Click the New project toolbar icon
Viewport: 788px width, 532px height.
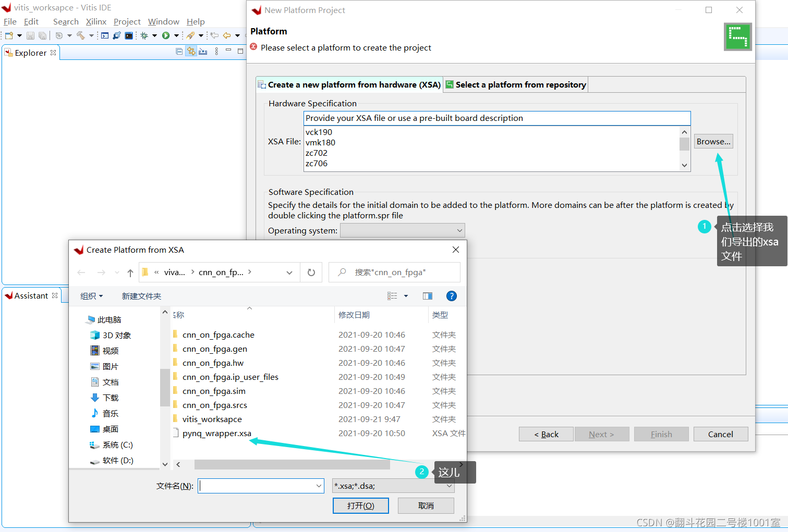(x=9, y=35)
